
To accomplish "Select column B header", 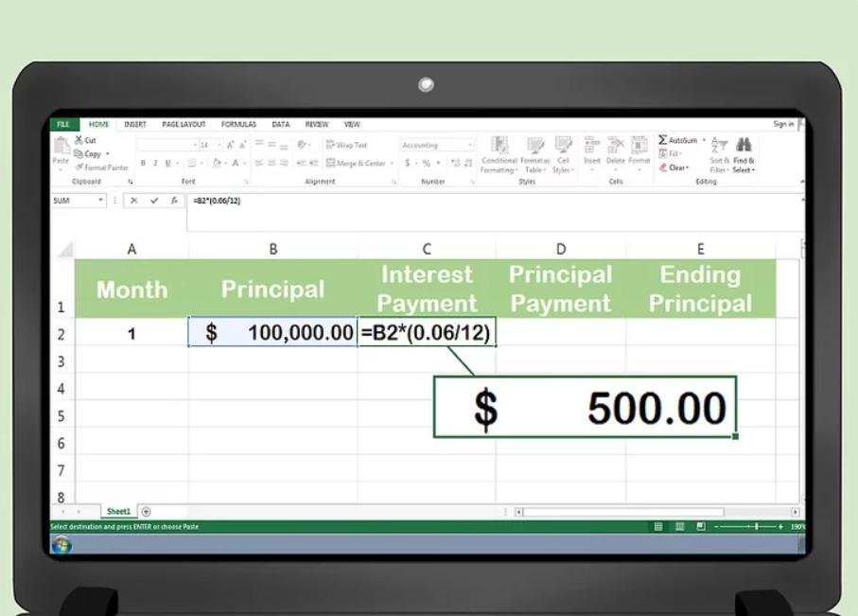I will pyautogui.click(x=273, y=249).
